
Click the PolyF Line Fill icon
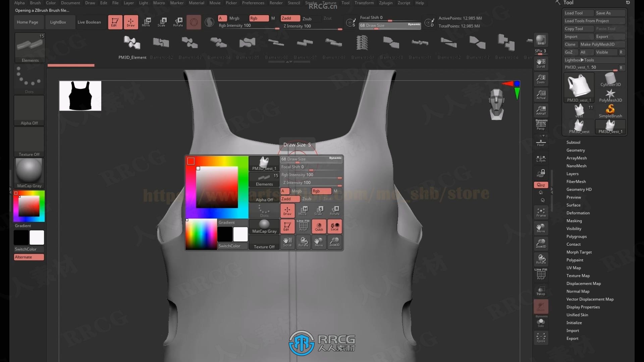pos(303,226)
